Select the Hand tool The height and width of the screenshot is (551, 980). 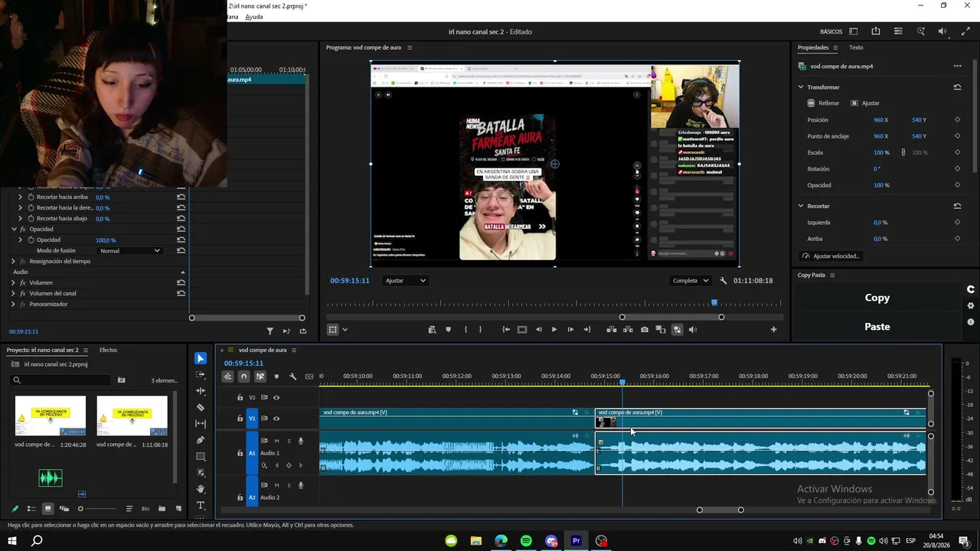coord(201,489)
